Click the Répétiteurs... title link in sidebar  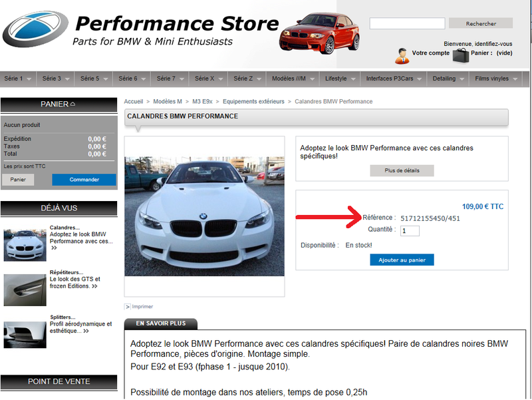click(x=66, y=272)
